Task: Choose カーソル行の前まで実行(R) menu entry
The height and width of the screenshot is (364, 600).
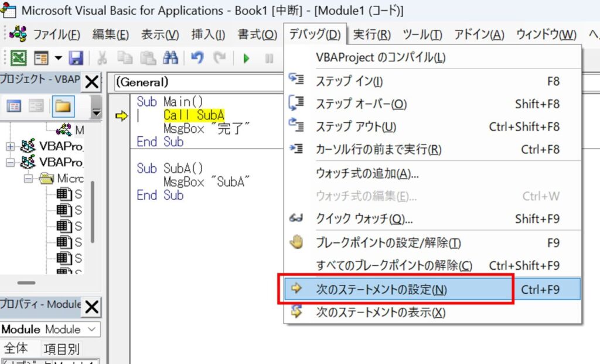Action: point(432,149)
